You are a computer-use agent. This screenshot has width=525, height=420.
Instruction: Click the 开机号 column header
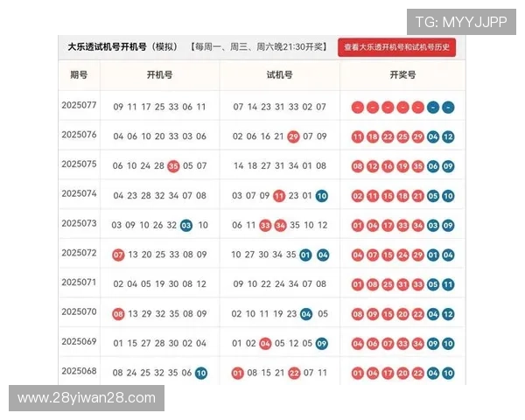click(159, 75)
